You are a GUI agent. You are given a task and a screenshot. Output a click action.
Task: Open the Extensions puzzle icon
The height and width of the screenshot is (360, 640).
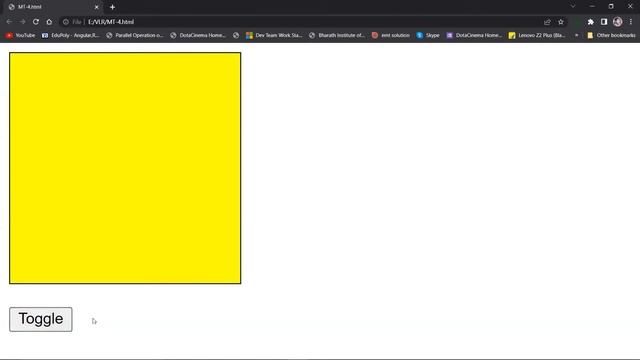point(590,22)
